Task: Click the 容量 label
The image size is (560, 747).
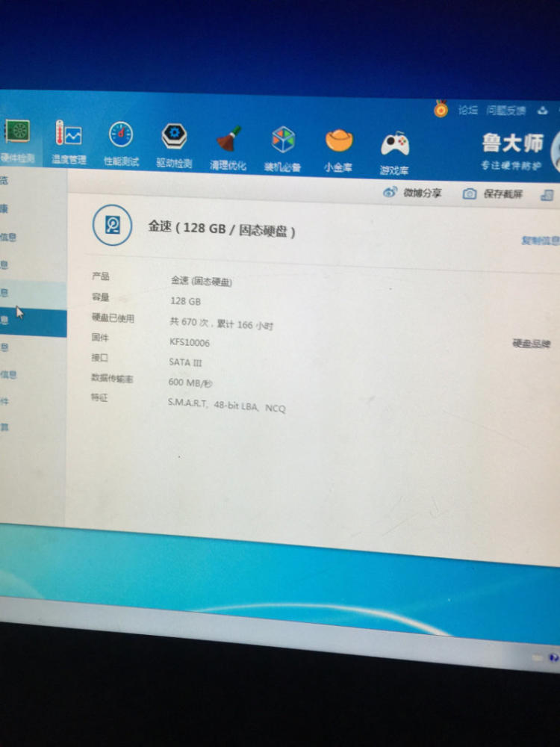Action: pyautogui.click(x=101, y=297)
